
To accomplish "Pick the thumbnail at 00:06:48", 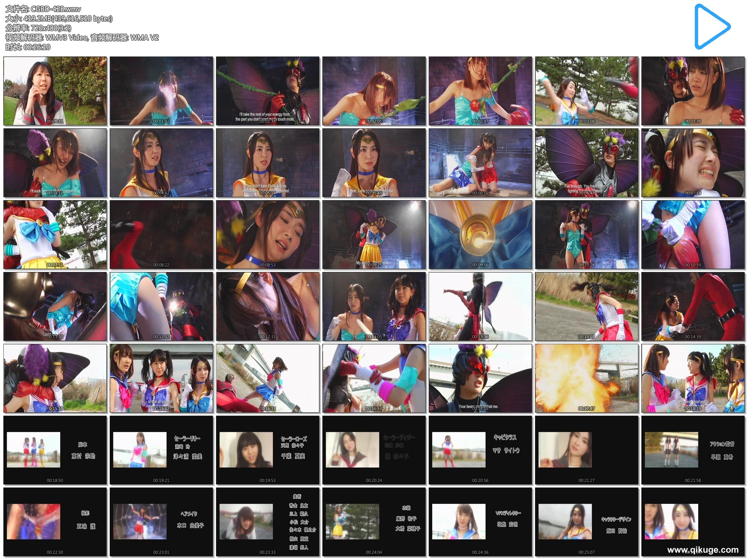I will [587, 163].
